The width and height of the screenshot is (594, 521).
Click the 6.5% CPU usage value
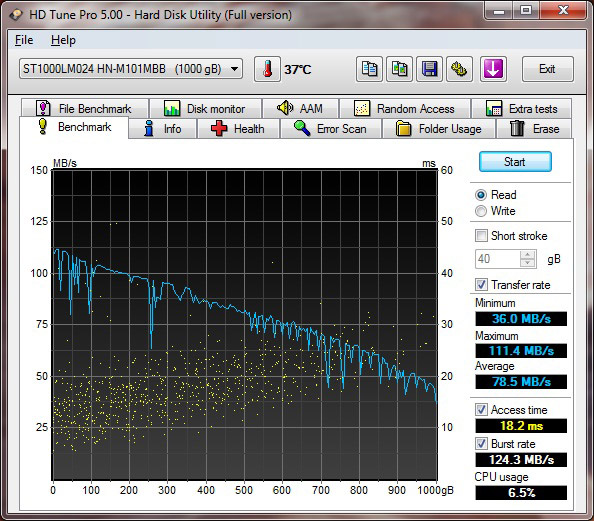point(521,493)
